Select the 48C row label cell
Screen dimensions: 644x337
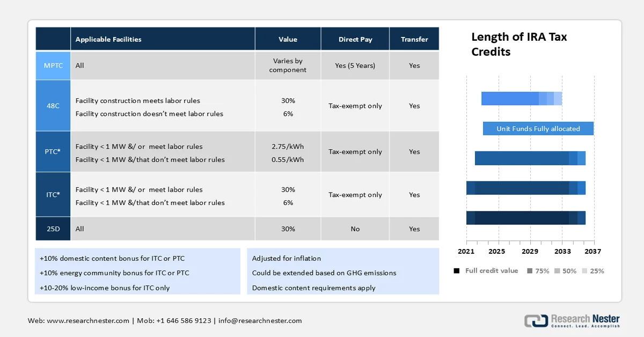(x=53, y=106)
